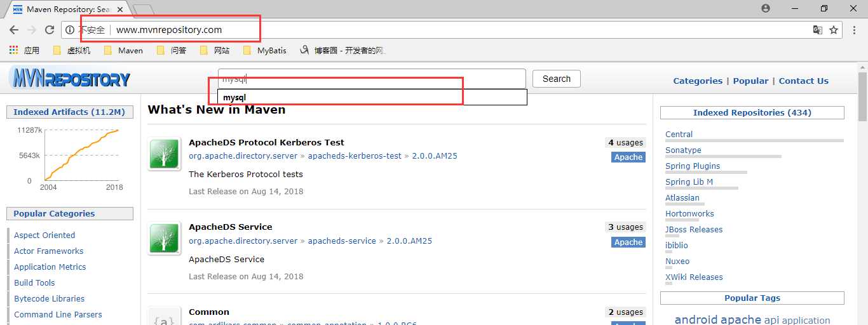Open a new browser tab
Viewport: 868px width, 325px height.
(x=144, y=10)
